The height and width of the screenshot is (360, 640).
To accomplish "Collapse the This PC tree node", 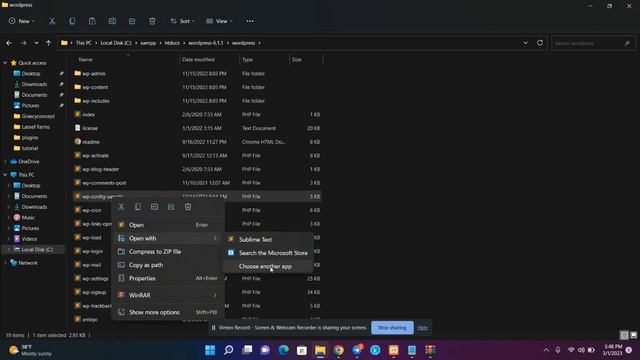I will click(5, 175).
